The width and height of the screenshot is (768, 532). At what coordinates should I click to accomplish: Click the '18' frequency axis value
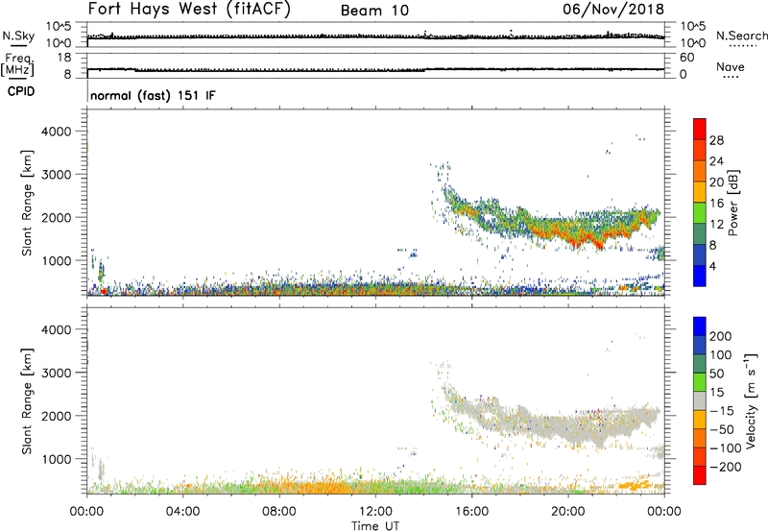coord(64,58)
